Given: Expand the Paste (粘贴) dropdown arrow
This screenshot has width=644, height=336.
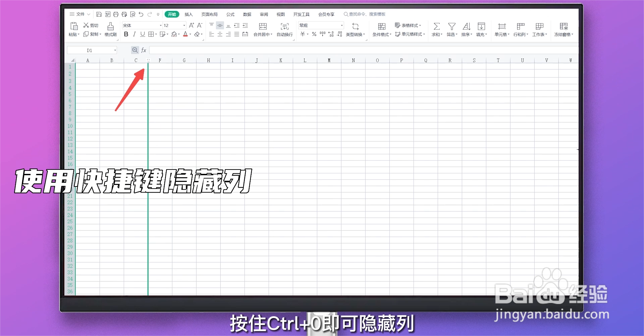Looking at the screenshot, I should (x=78, y=35).
